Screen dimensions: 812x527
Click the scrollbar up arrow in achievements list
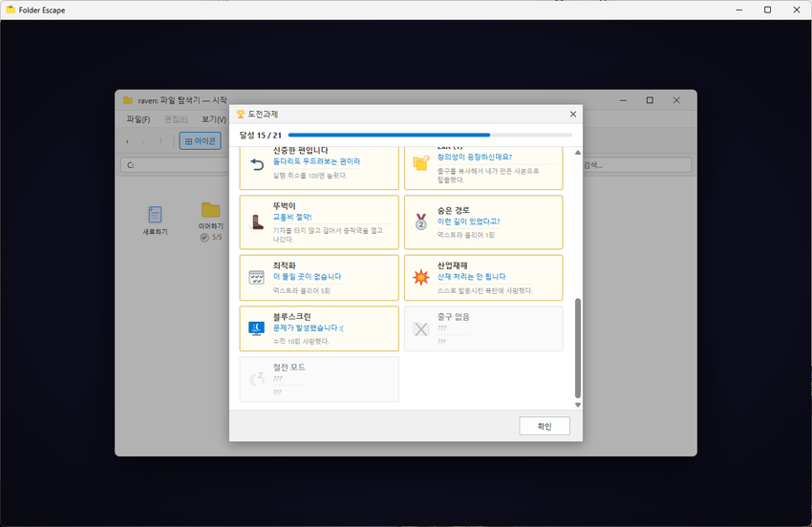[578, 152]
